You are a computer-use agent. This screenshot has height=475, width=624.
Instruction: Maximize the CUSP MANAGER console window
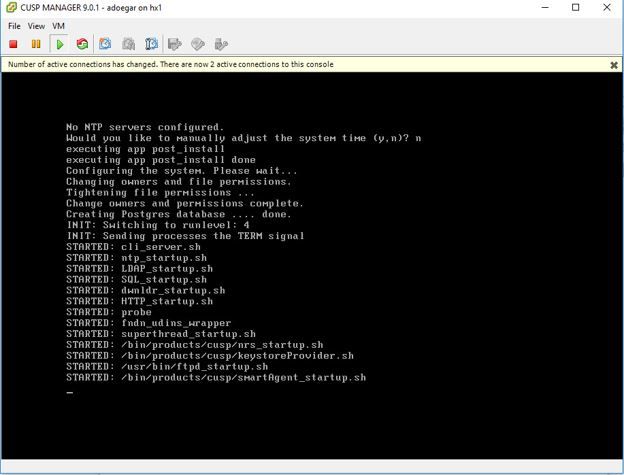575,7
